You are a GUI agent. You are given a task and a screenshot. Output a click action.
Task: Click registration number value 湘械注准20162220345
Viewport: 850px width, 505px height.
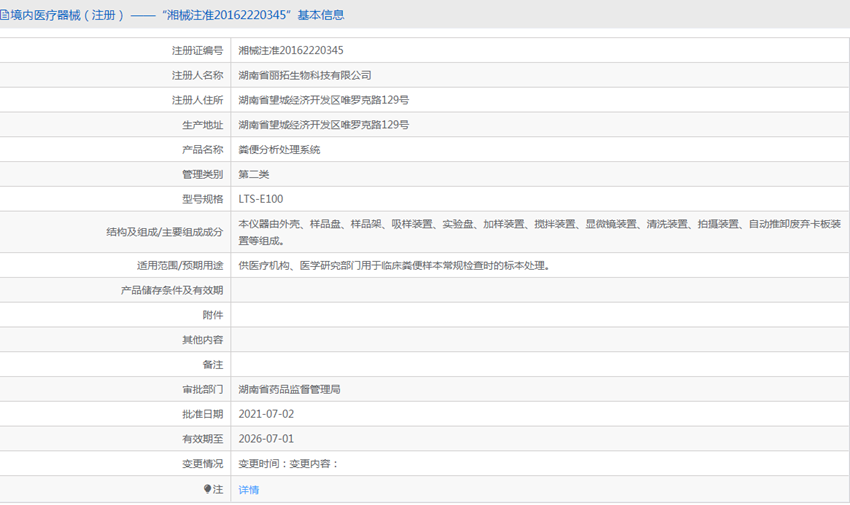click(291, 50)
